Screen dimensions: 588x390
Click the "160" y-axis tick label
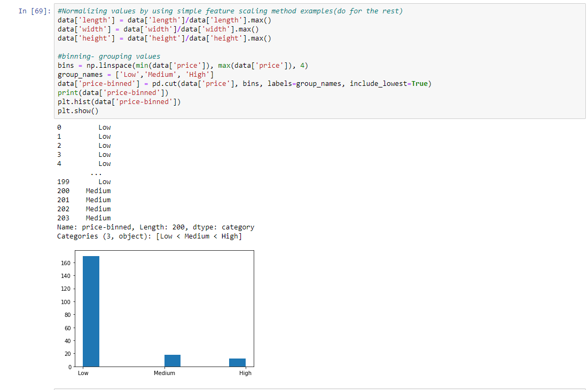tap(67, 262)
